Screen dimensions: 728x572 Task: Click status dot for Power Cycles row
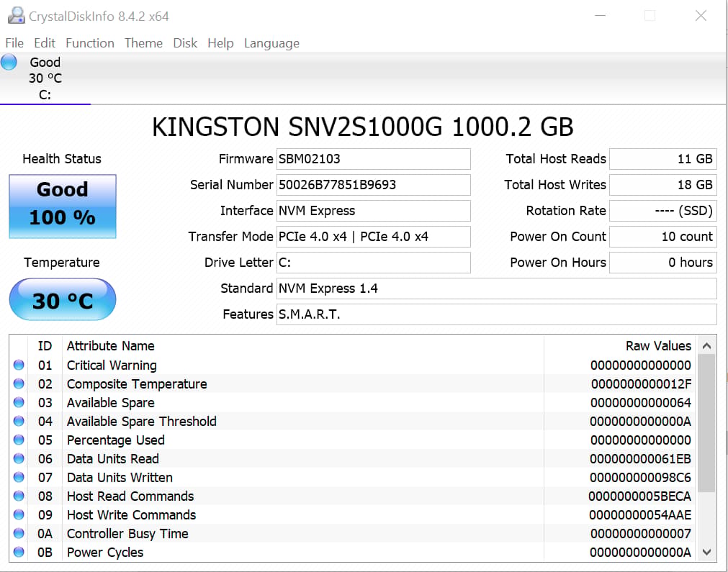point(19,552)
